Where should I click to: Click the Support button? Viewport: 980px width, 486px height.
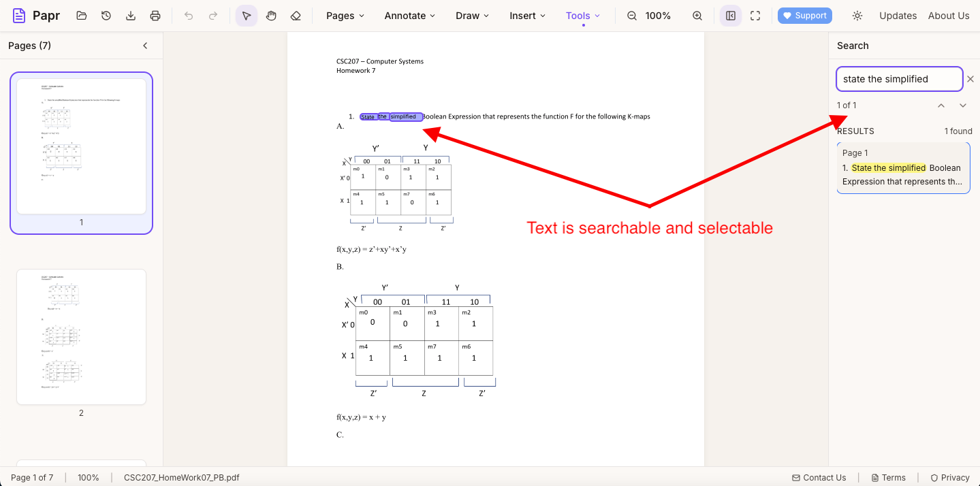click(804, 15)
